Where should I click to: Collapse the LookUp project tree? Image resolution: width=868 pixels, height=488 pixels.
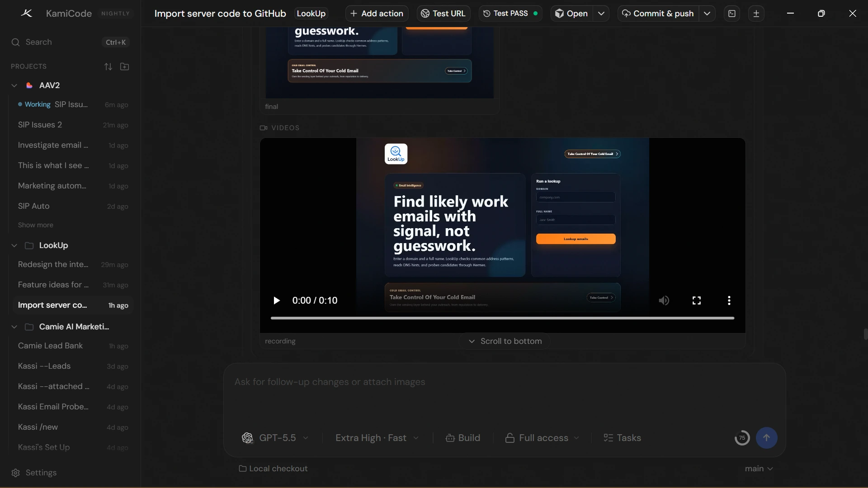point(14,245)
